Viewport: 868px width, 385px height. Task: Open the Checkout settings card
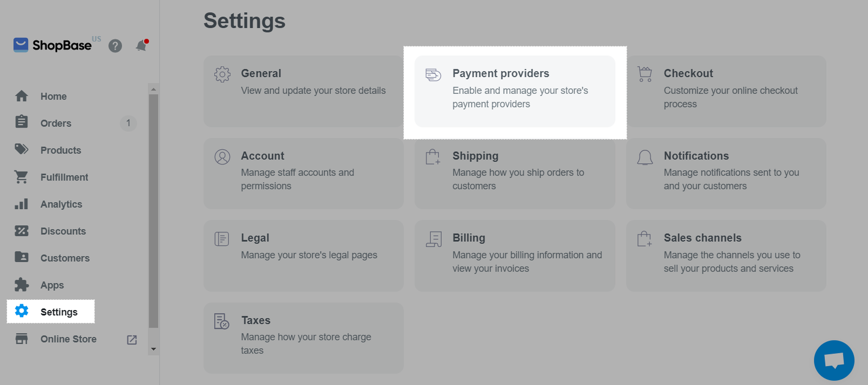[x=726, y=91]
